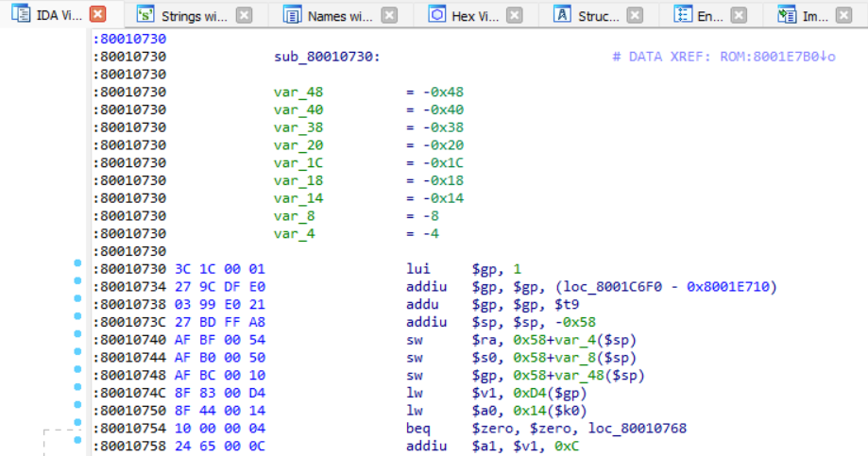Click the Enums tab icon
The height and width of the screenshot is (456, 868).
(x=682, y=15)
